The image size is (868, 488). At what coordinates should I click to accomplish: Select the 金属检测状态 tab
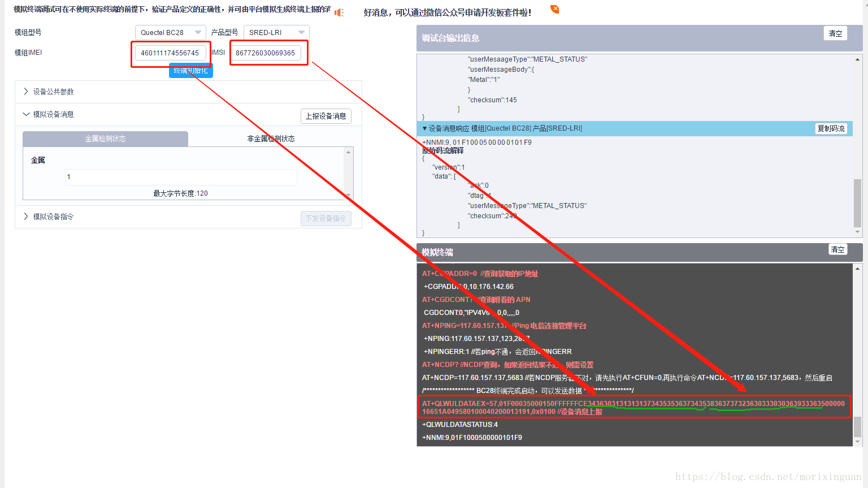pos(106,139)
